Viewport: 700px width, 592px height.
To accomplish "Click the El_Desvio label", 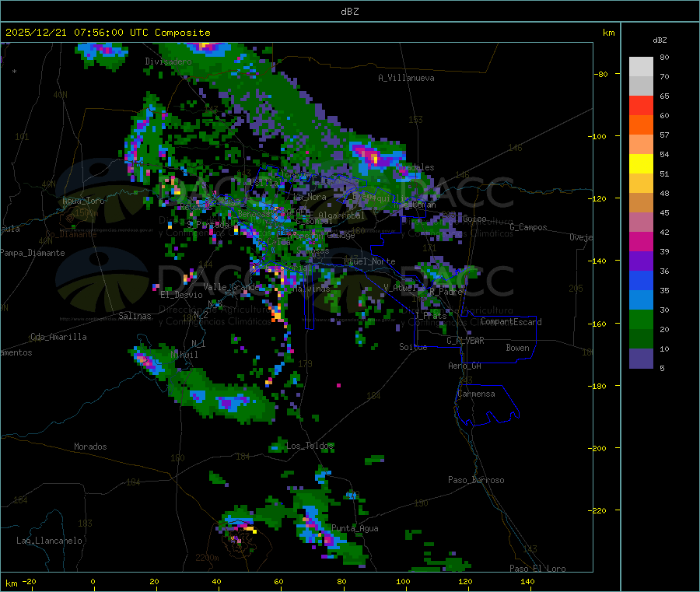I will 181,295.
